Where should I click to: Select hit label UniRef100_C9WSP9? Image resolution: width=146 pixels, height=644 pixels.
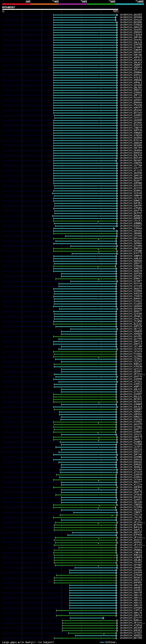(x=131, y=50)
